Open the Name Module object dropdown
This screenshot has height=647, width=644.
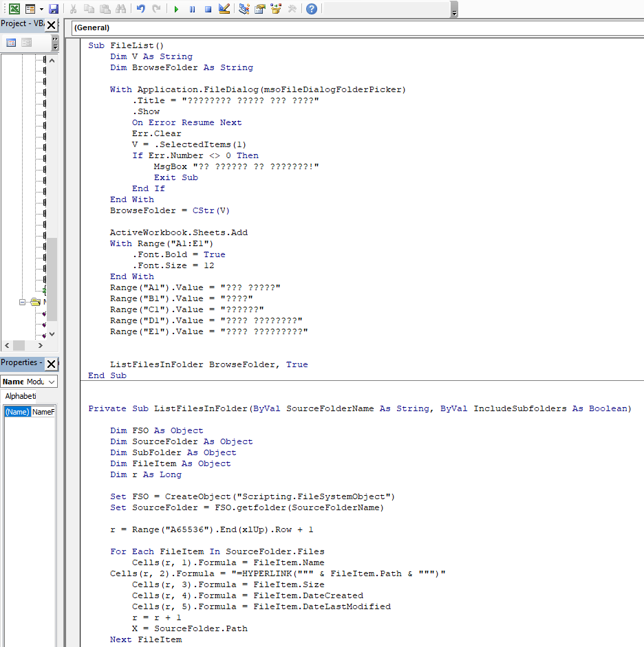pos(52,382)
